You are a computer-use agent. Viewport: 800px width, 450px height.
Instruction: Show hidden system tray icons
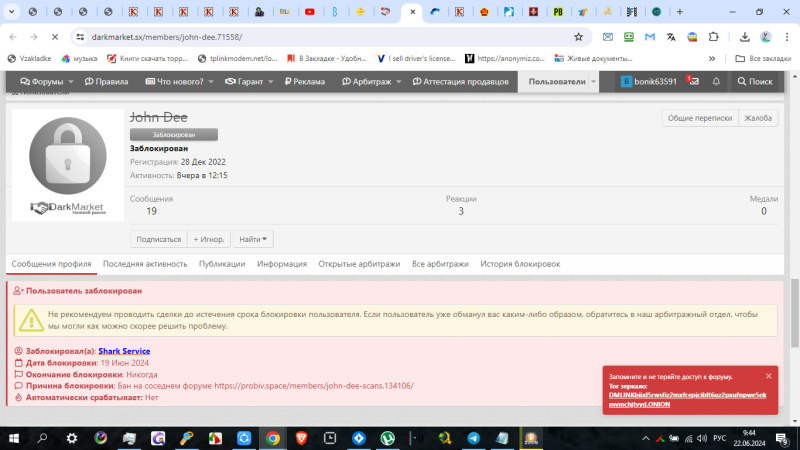[x=645, y=438]
